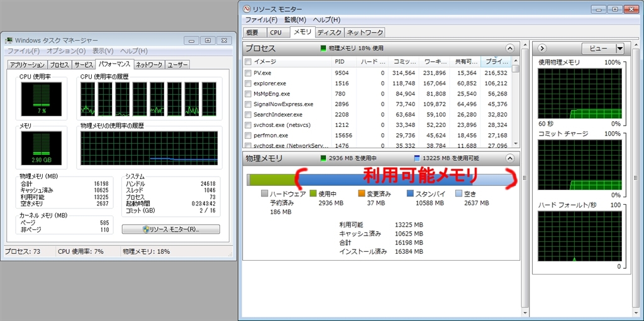Collapse the graph pane with the arrow button
The image size is (644, 321).
tap(542, 48)
